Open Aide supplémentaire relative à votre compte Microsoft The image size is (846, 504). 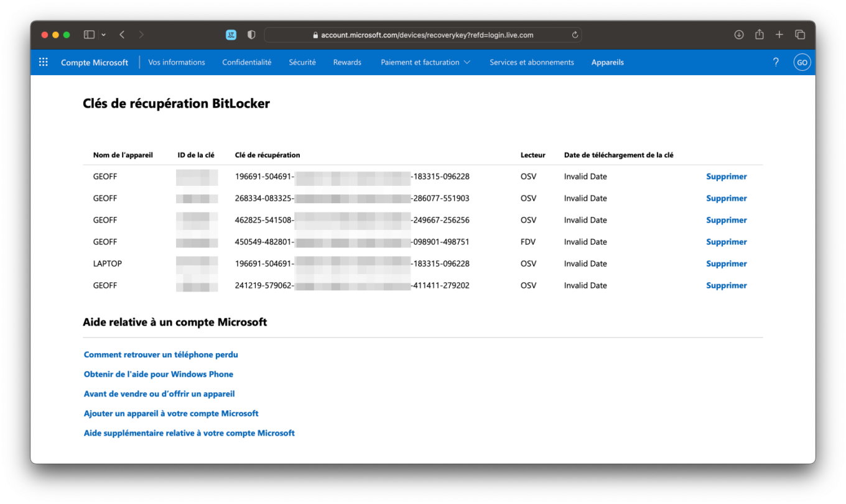tap(189, 433)
